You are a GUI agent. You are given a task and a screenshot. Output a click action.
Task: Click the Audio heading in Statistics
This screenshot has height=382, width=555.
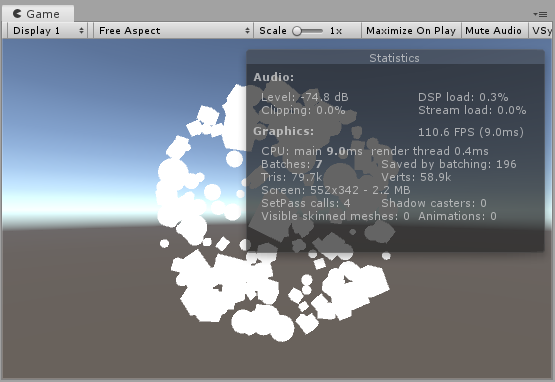274,77
